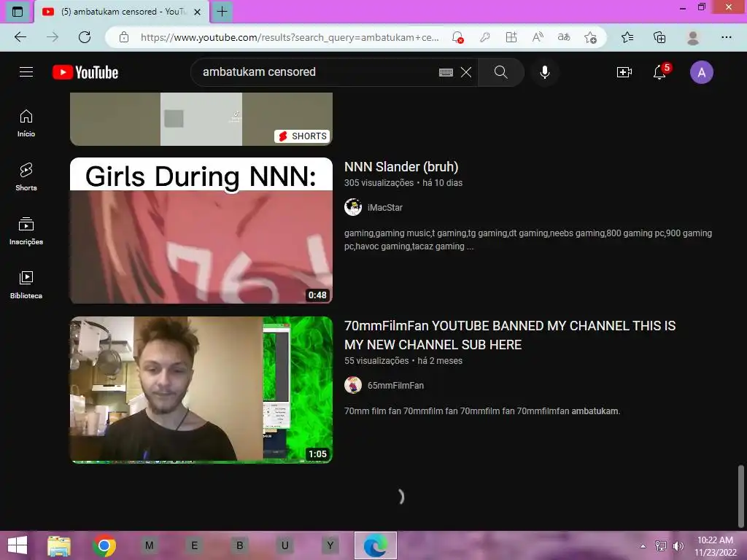Open the Girls During NNN thumbnail
The width and height of the screenshot is (747, 560).
point(201,230)
